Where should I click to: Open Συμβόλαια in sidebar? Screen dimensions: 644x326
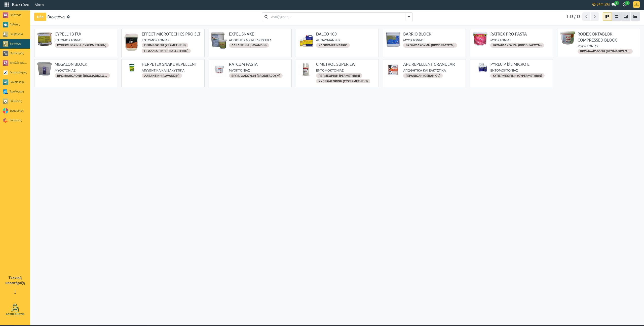tap(15, 34)
